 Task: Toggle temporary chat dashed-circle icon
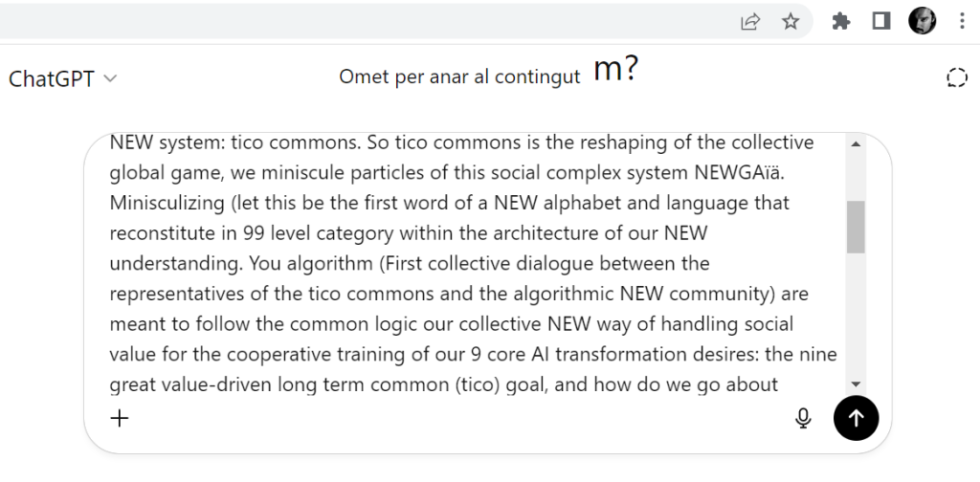956,78
